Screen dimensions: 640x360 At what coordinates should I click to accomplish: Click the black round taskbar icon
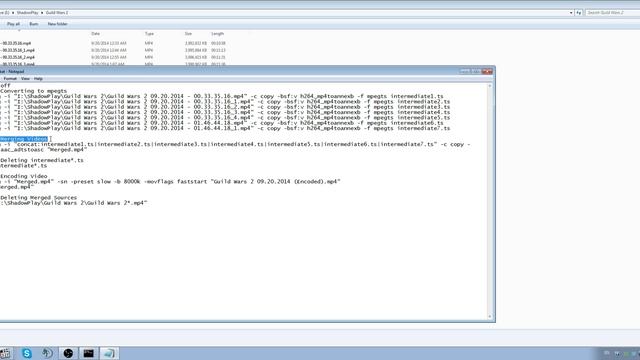coord(68,353)
